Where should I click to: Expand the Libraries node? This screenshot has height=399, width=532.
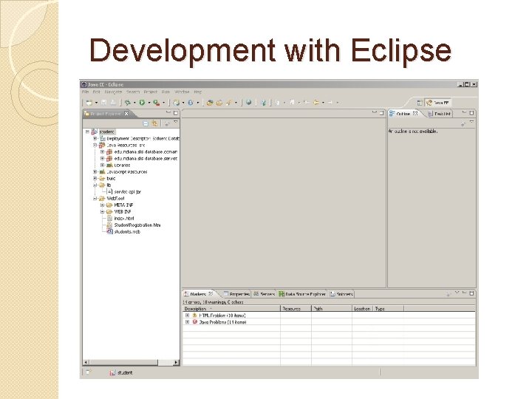tap(102, 166)
